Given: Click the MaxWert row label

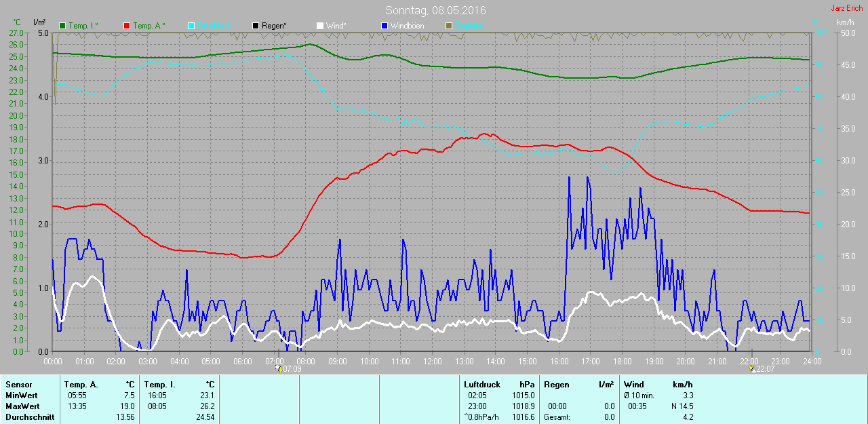Looking at the screenshot, I should (22, 406).
